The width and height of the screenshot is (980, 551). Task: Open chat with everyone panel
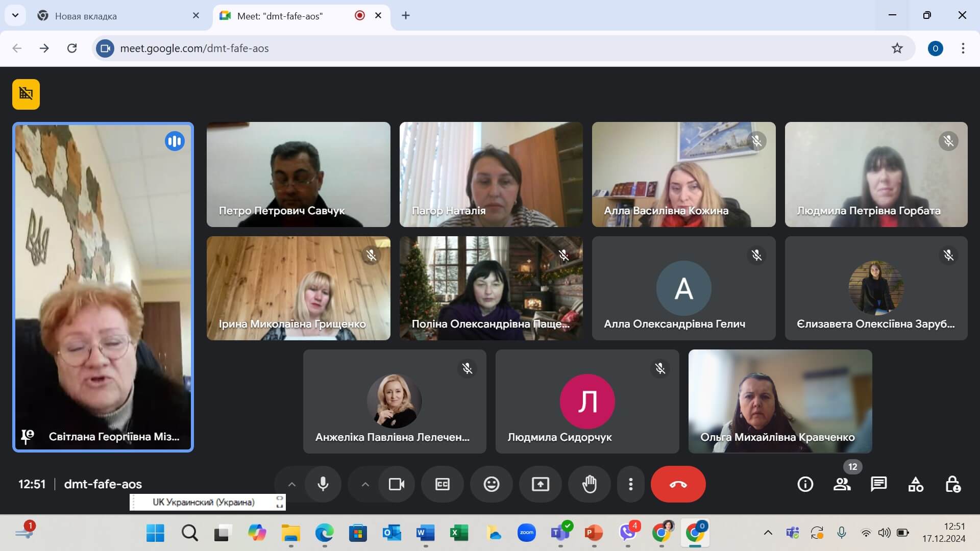pos(878,484)
